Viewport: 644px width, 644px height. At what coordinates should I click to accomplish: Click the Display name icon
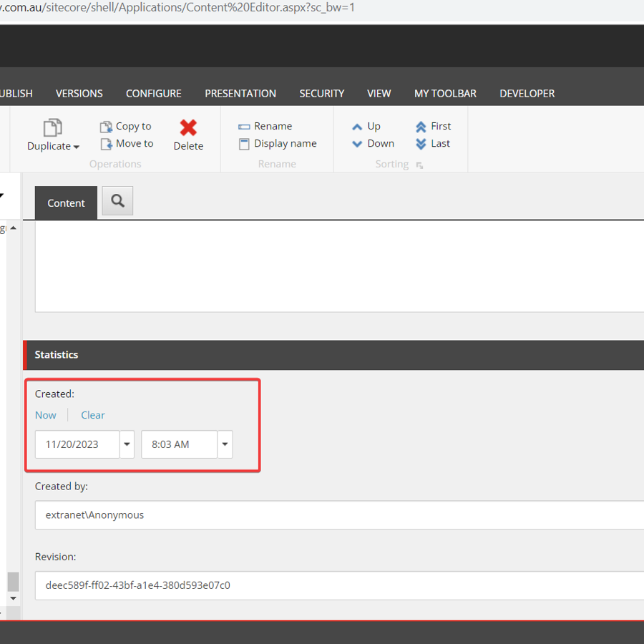(x=244, y=144)
